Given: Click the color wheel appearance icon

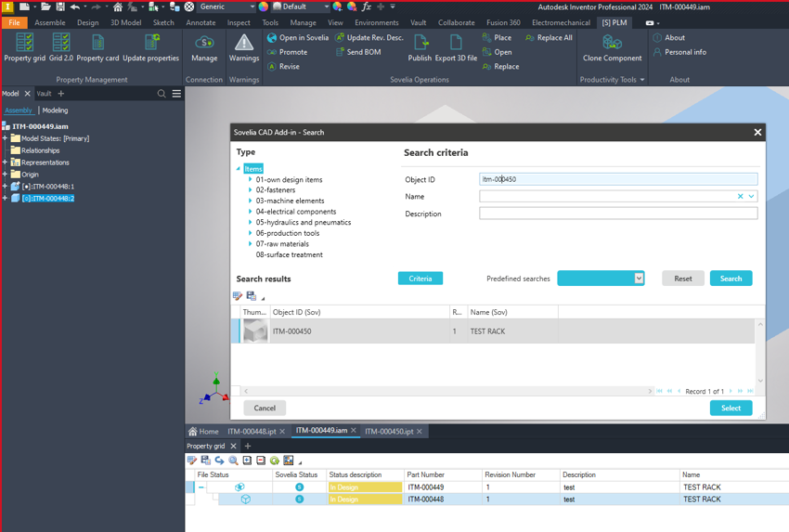Looking at the screenshot, I should [264, 7].
